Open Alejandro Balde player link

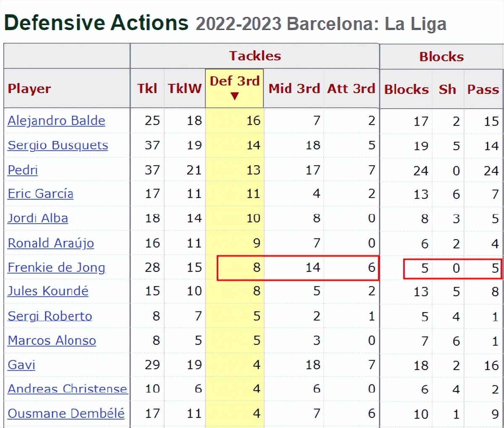56,121
